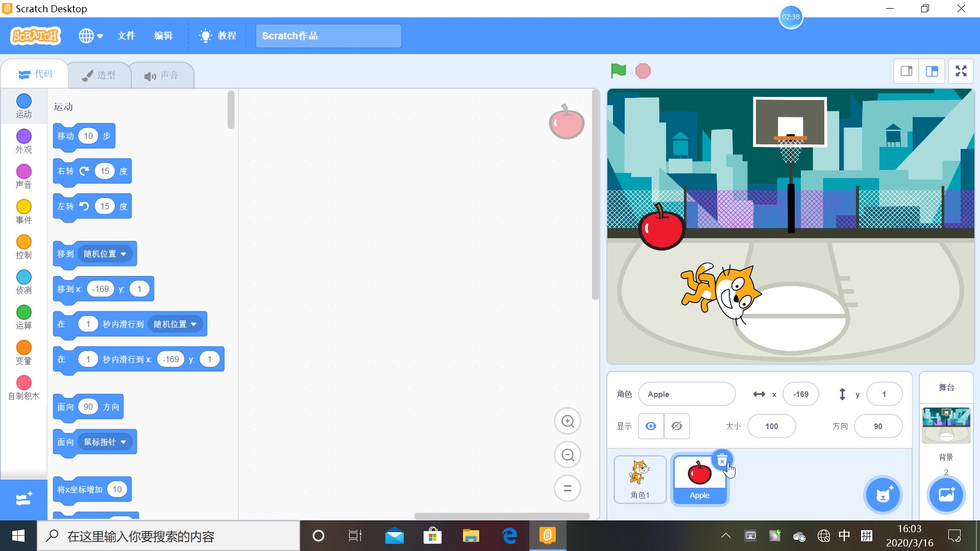980x551 pixels.
Task: Click the 将x坐标增加 10 block
Action: [x=92, y=490]
